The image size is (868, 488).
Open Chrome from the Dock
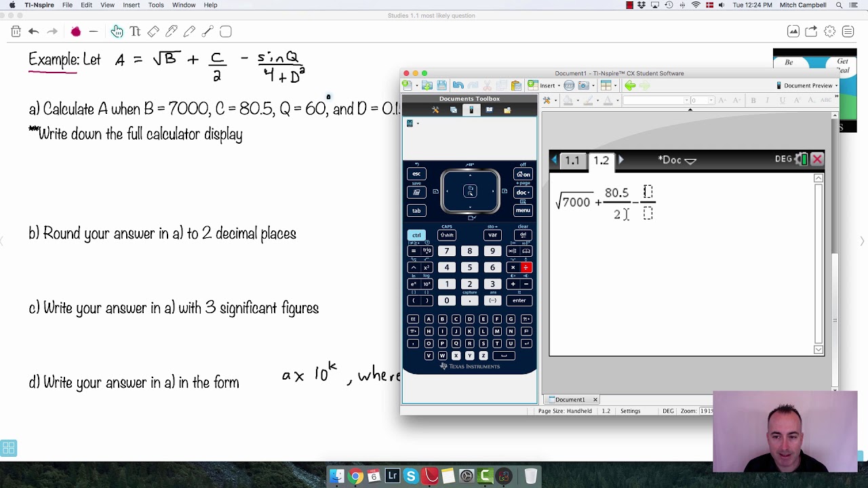(355, 476)
